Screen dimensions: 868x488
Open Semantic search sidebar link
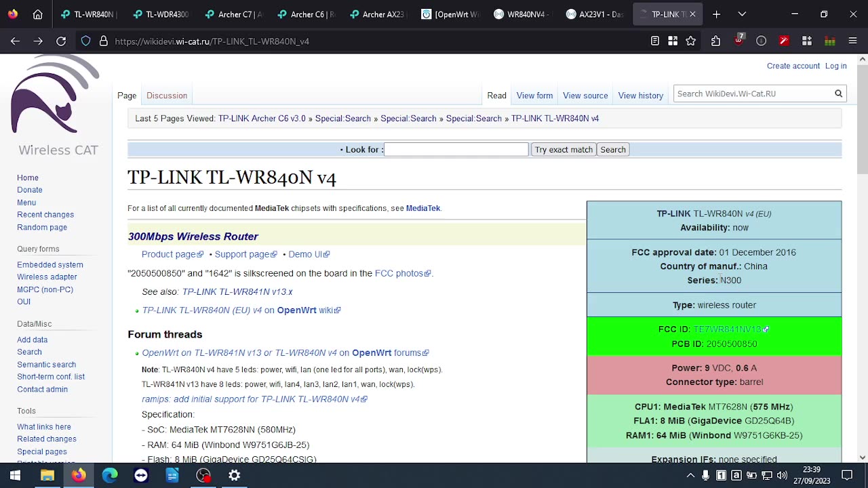[x=46, y=365]
